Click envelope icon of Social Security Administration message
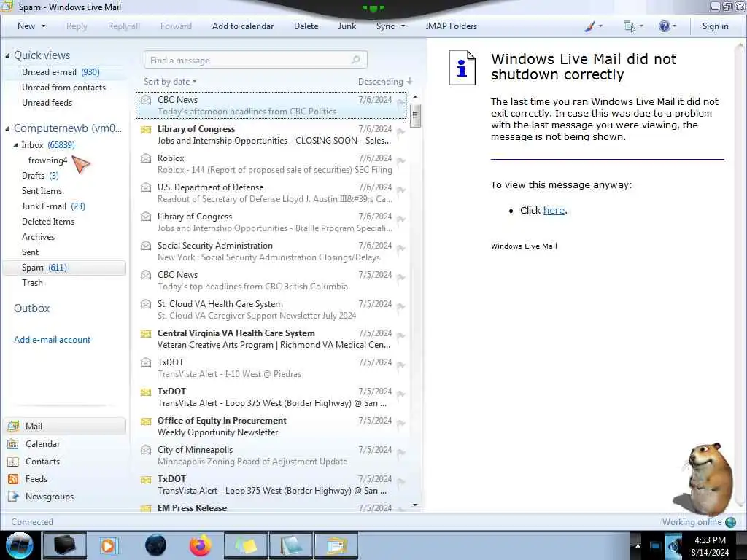747x560 pixels. (x=146, y=246)
